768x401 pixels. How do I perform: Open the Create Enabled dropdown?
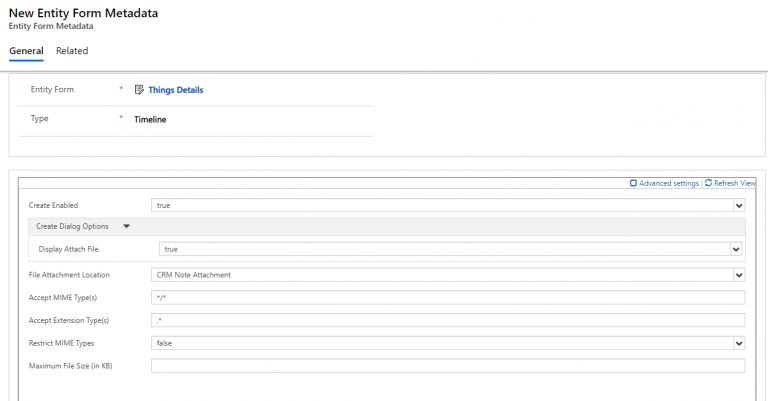(x=739, y=206)
